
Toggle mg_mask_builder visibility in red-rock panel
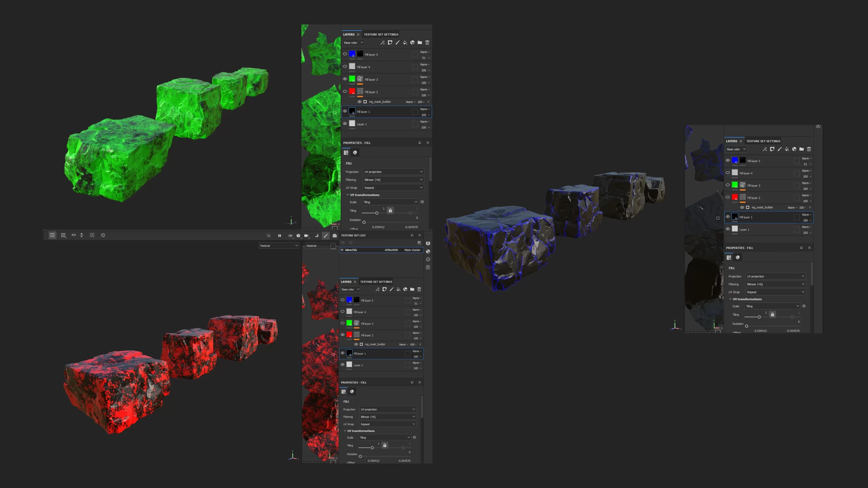pyautogui.click(x=356, y=344)
